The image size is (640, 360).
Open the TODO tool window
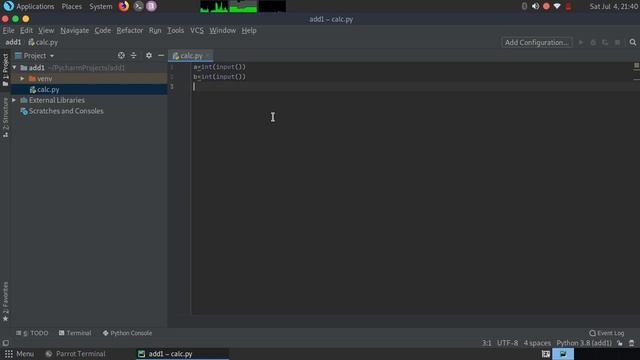(32, 333)
